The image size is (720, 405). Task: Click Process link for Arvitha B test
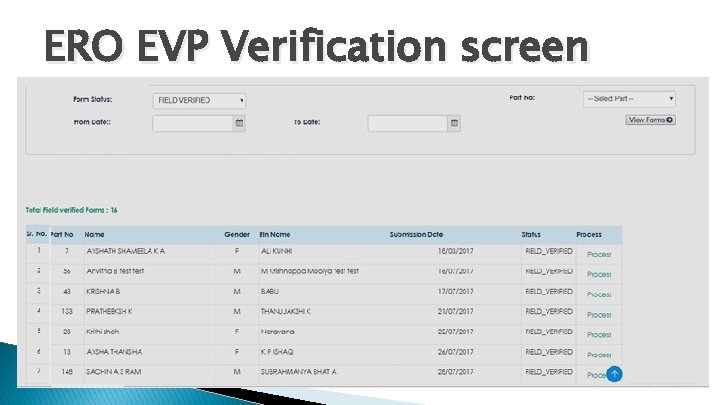coord(599,275)
